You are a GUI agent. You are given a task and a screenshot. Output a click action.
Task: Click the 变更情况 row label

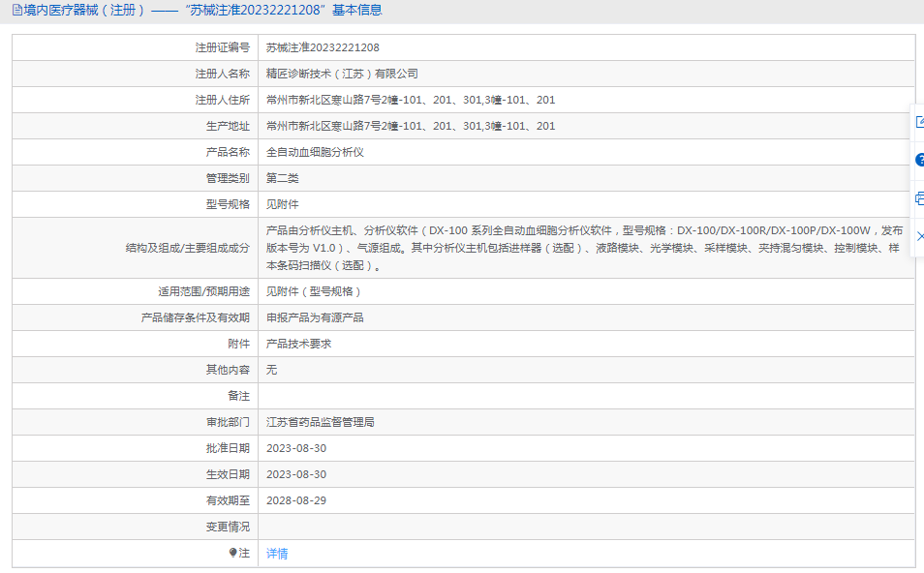tap(228, 527)
